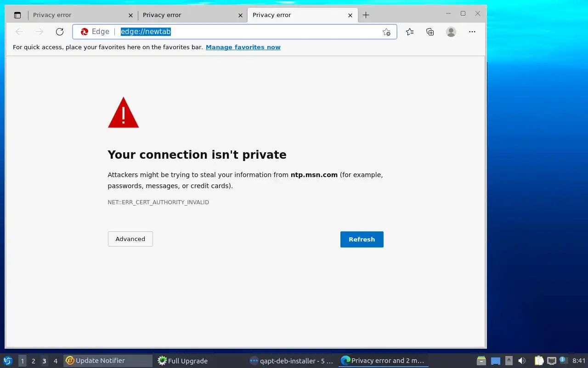This screenshot has width=588, height=368.
Task: Select the third Privacy error tab
Action: 302,15
